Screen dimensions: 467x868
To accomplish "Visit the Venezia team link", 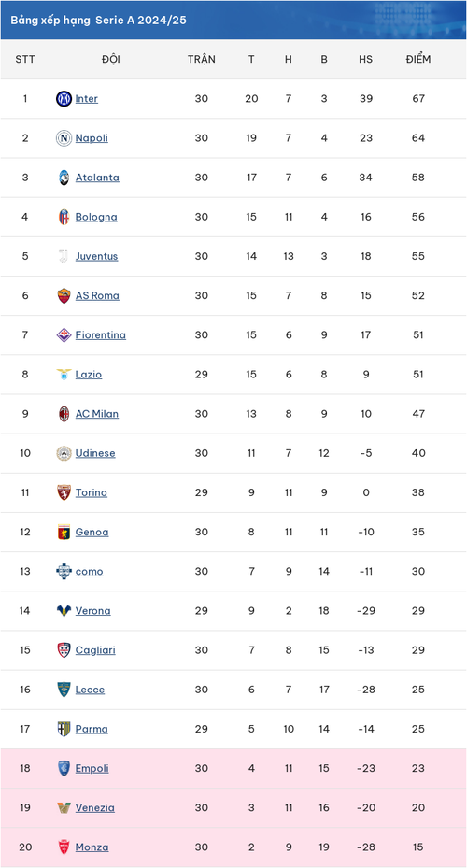I will [95, 807].
